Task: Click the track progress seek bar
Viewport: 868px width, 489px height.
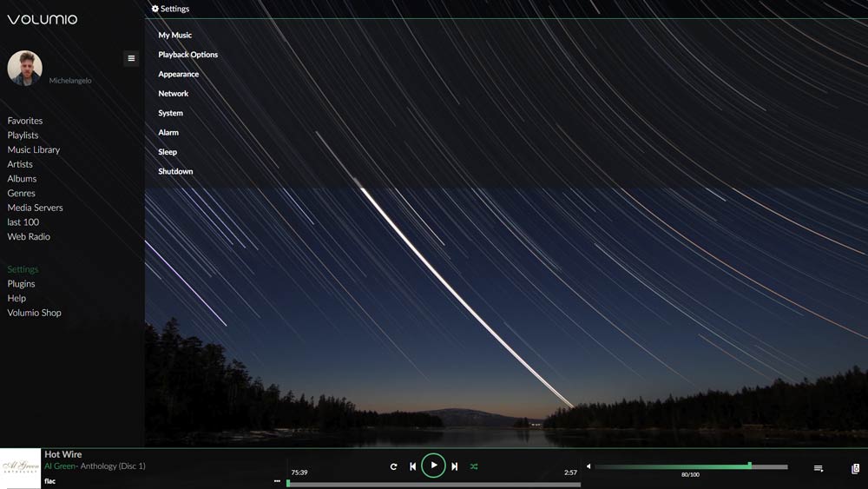Action: point(433,484)
